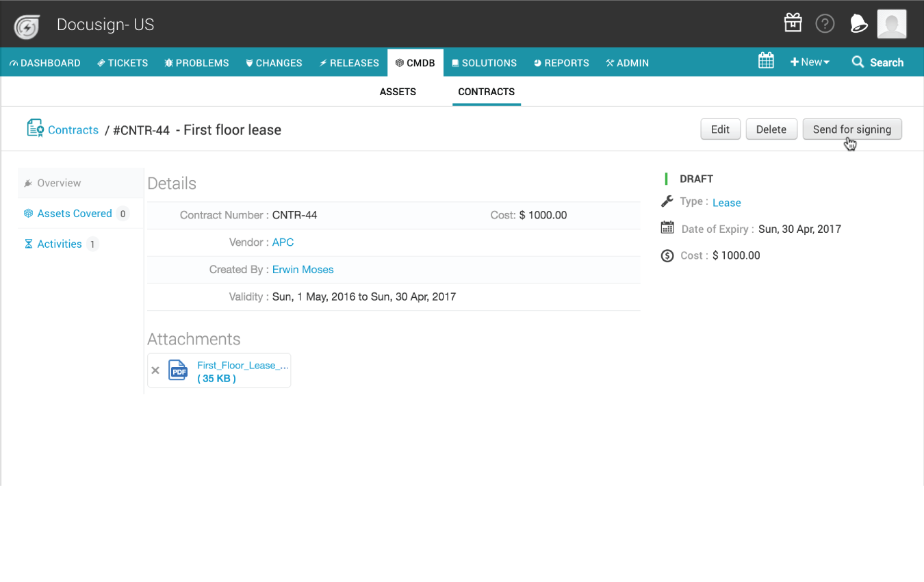Open the APC vendor link
Image resolution: width=924 pixels, height=582 pixels.
click(x=283, y=242)
